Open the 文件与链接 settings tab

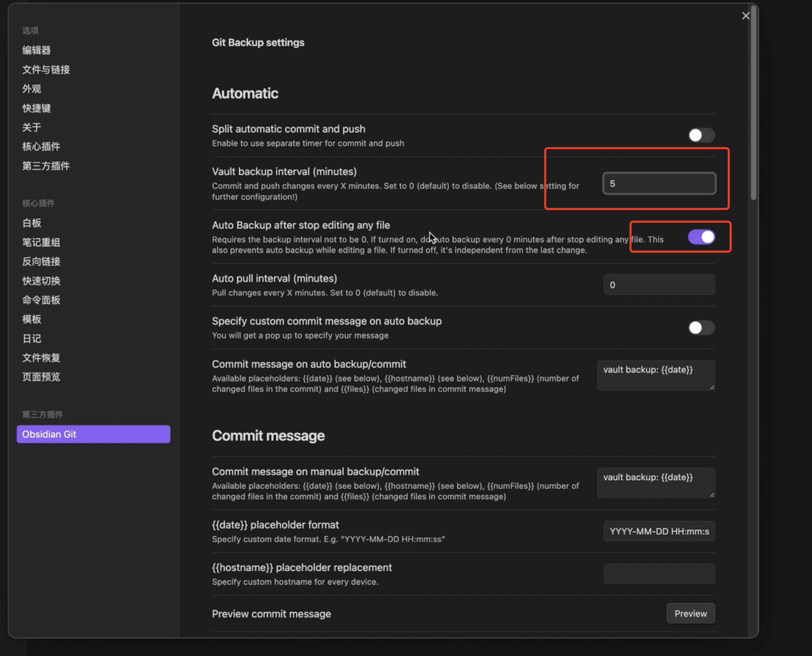coord(46,70)
